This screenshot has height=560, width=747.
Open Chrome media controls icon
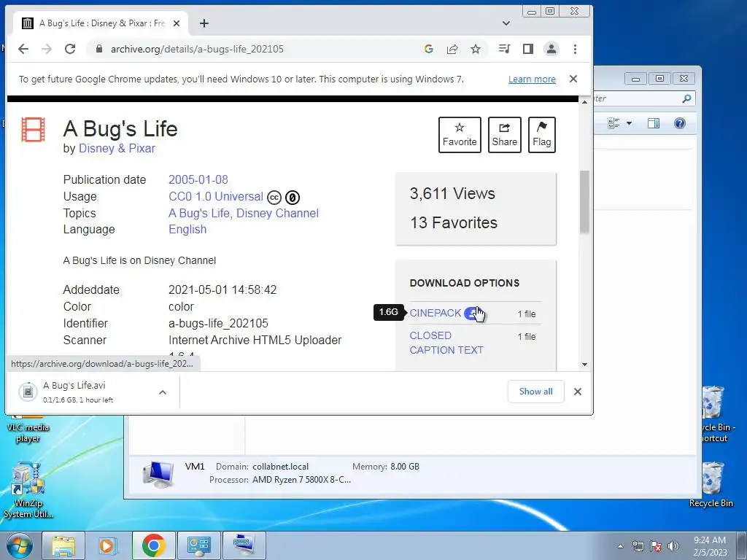click(504, 49)
